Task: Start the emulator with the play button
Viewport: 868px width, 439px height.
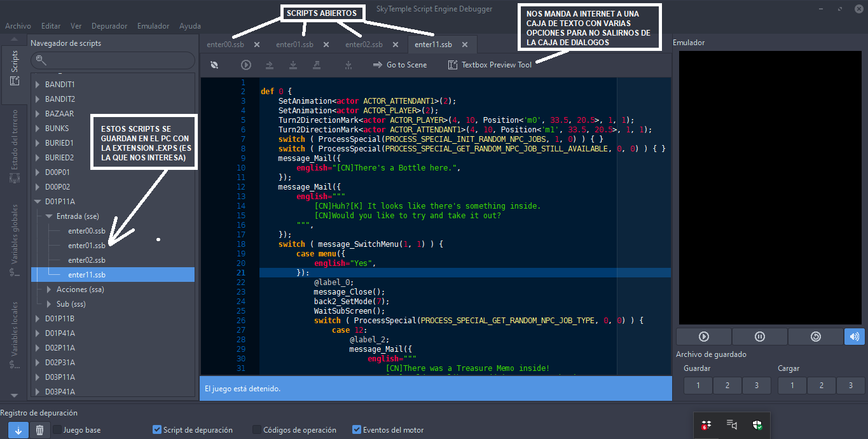Action: [703, 337]
